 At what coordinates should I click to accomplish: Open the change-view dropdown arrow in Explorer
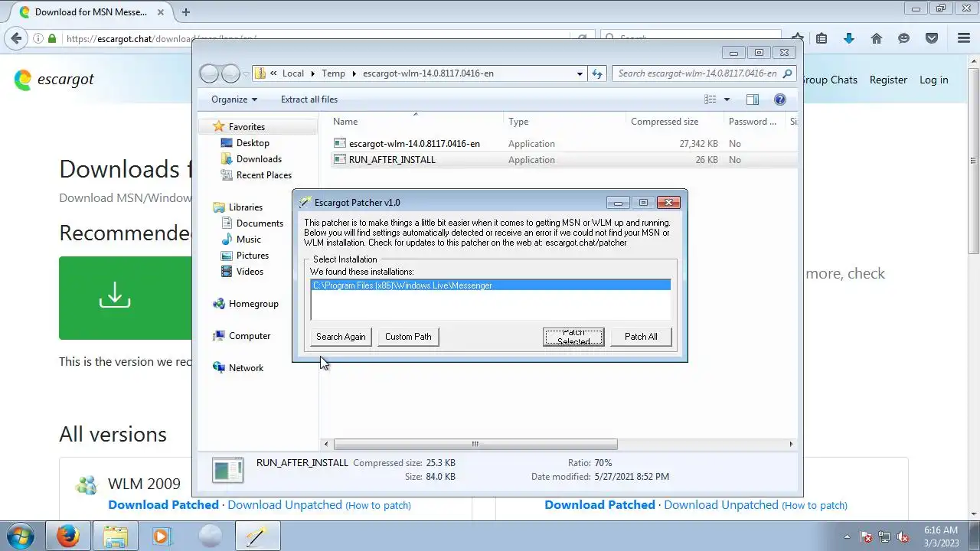coord(727,99)
